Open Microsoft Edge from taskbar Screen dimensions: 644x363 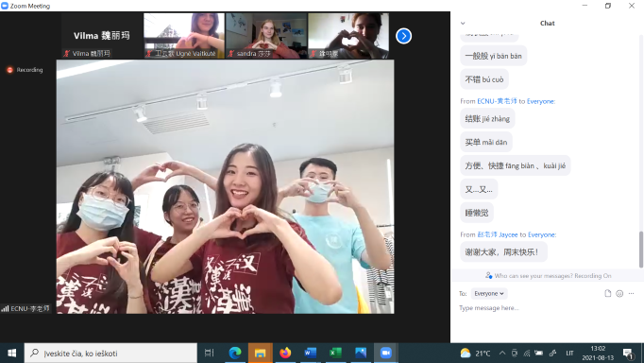click(234, 354)
